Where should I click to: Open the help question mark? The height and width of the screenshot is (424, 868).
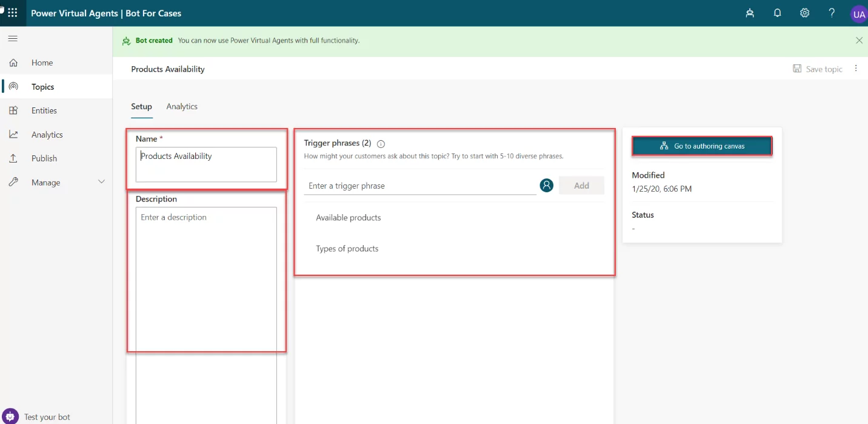(x=832, y=13)
